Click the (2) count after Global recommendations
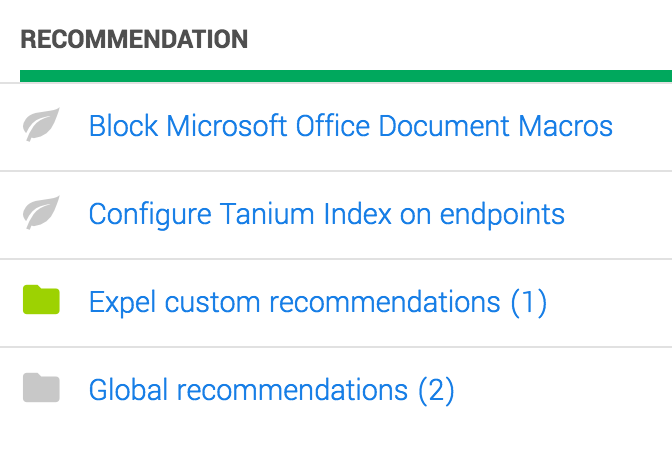Screen dimensions: 672x456 pyautogui.click(x=436, y=390)
